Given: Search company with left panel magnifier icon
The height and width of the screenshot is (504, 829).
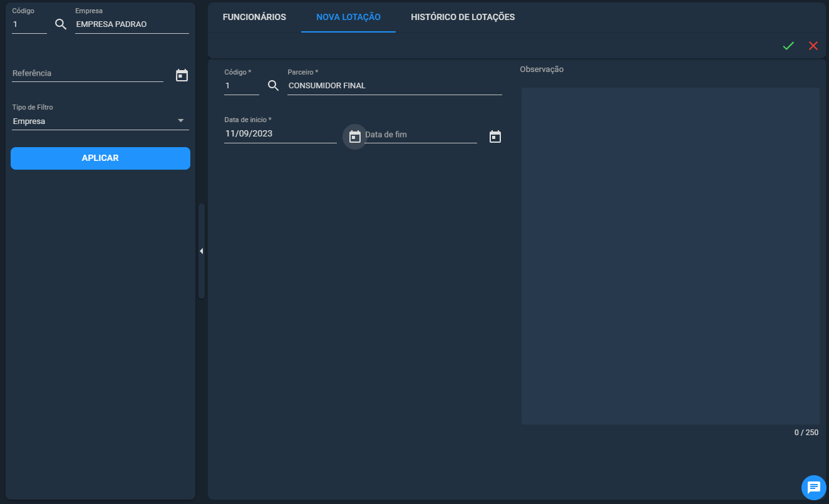Looking at the screenshot, I should coord(61,24).
